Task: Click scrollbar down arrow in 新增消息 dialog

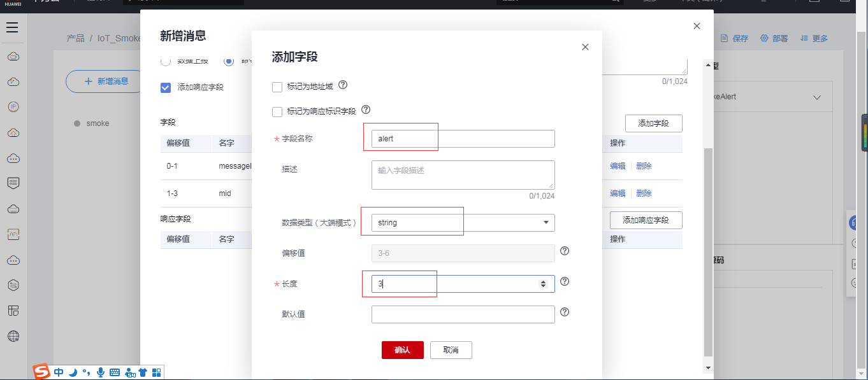Action: click(x=708, y=368)
